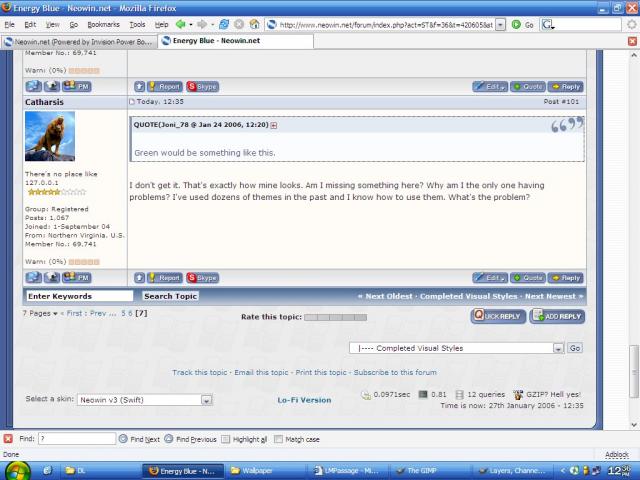
Task: Click Subscribe to this forum link
Action: [395, 372]
